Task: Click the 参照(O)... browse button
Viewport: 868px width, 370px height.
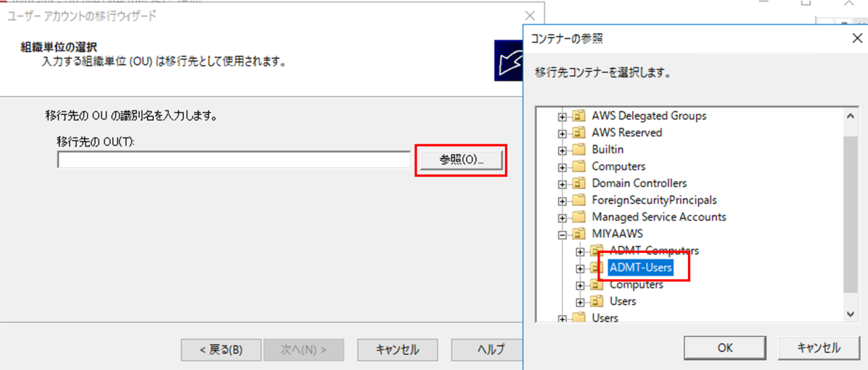Action: point(461,160)
